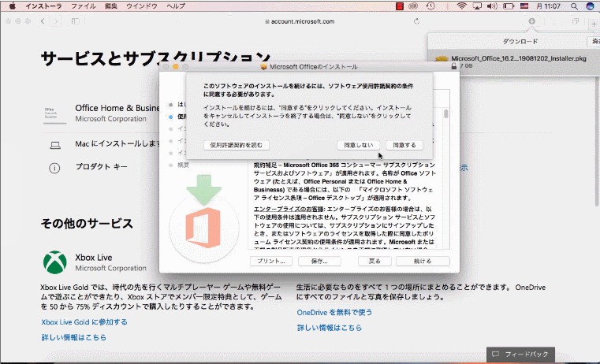
Task: Click the info icon beside プロダクト キー
Action: 54,168
